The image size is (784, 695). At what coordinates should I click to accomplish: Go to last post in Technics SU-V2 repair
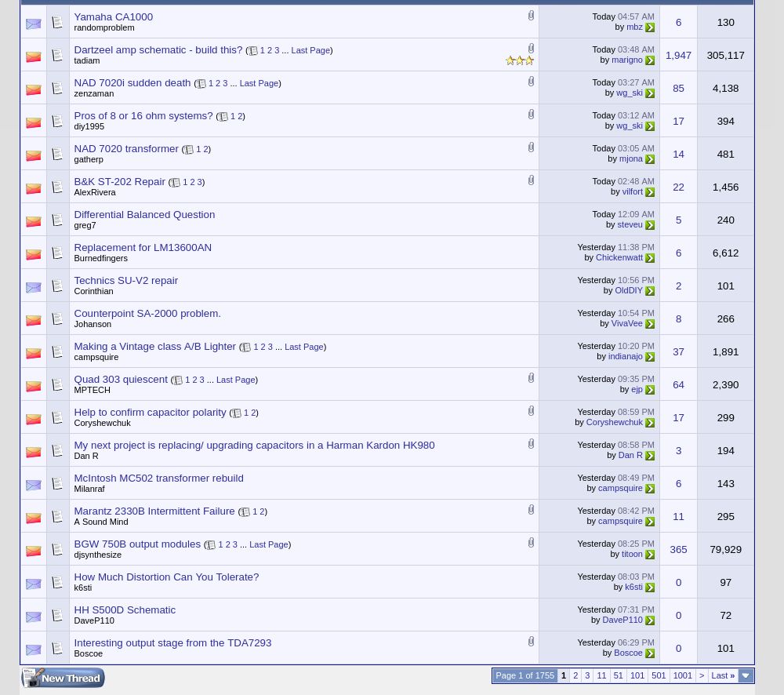point(649,291)
